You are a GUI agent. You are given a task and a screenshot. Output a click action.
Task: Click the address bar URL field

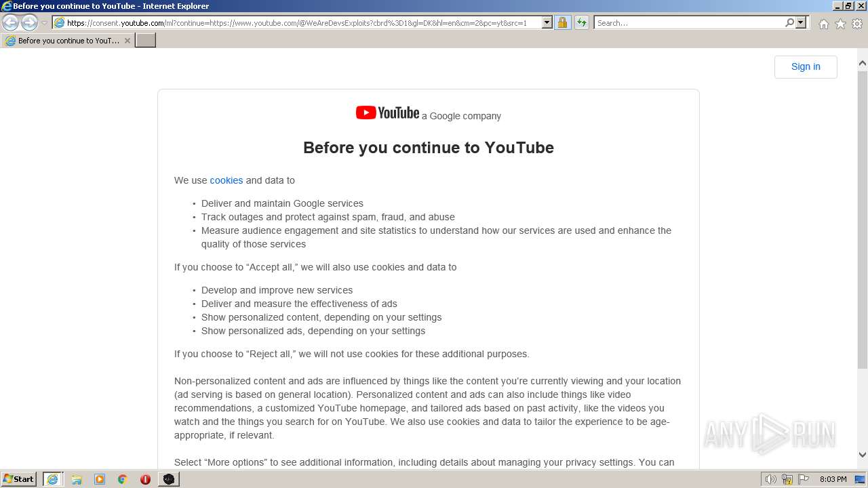click(x=297, y=22)
